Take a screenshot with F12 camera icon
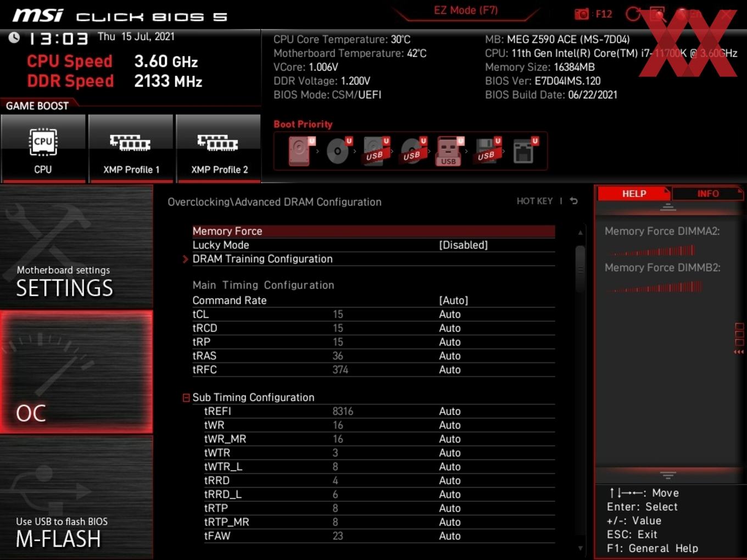This screenshot has height=560, width=747. click(582, 14)
